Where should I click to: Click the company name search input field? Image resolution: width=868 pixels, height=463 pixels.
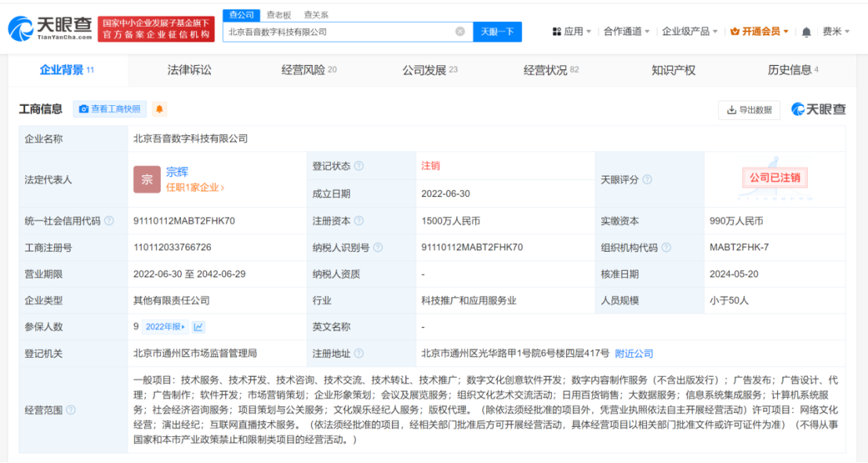point(337,31)
